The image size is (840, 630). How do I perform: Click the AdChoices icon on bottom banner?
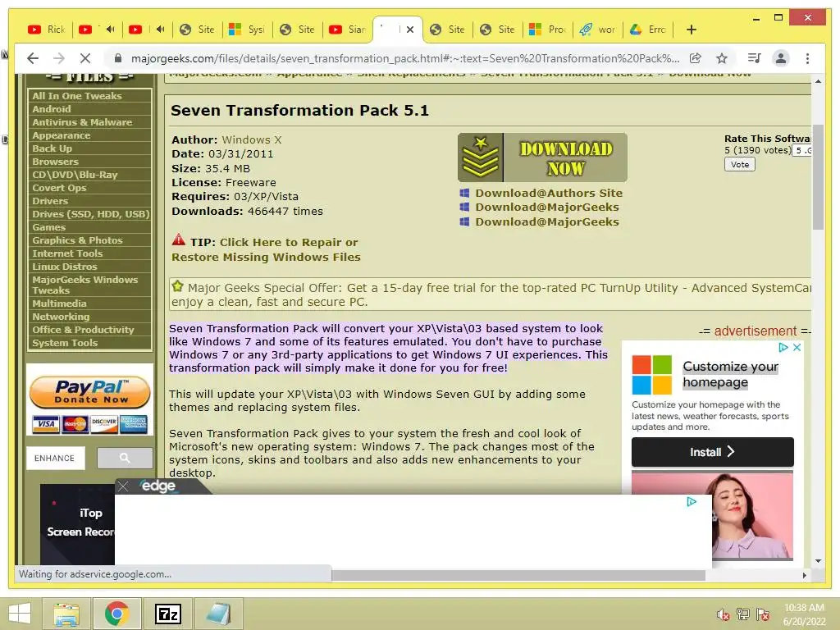pos(692,501)
